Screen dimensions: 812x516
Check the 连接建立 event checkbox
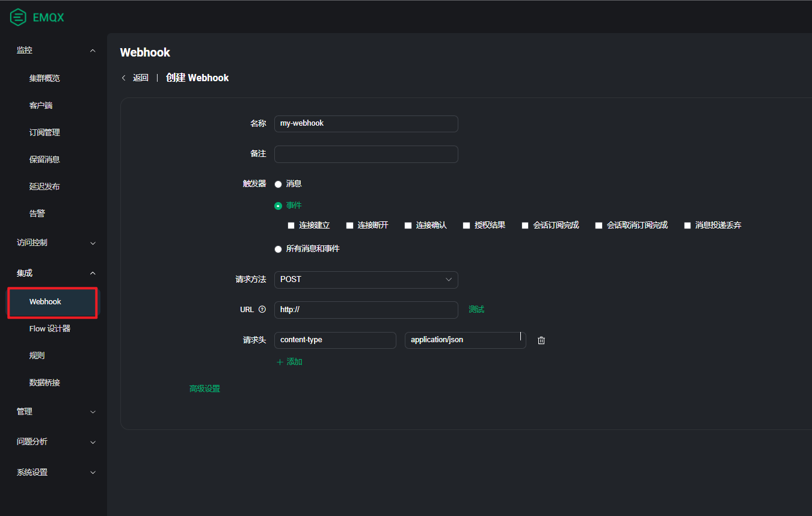pos(291,226)
